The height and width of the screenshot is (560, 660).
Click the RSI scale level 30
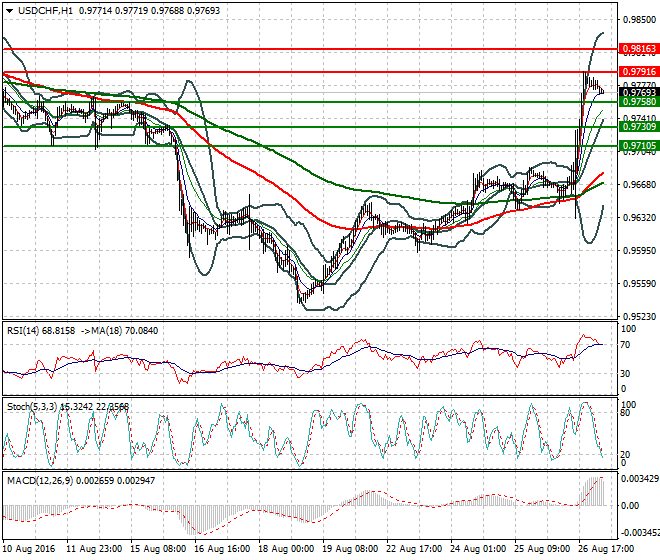tap(625, 373)
